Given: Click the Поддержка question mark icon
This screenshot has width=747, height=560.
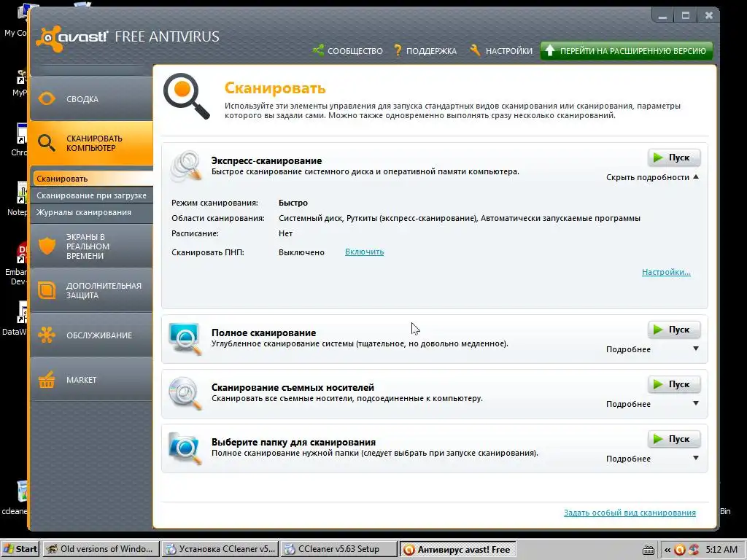Looking at the screenshot, I should point(398,50).
